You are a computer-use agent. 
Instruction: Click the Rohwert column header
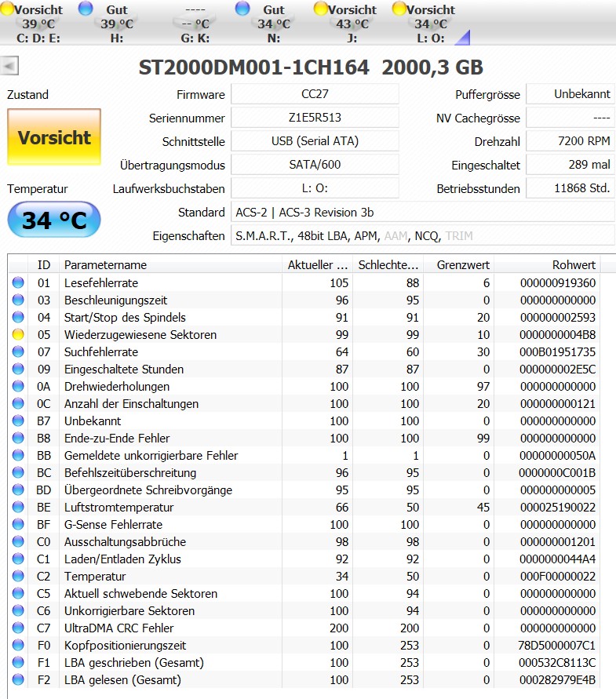point(547,265)
